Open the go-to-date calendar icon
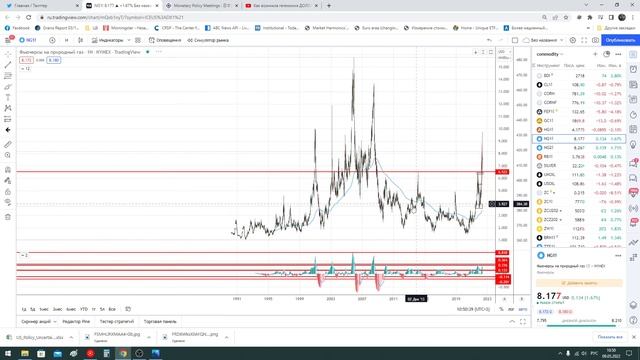This screenshot has width=640, height=360. click(x=128, y=309)
